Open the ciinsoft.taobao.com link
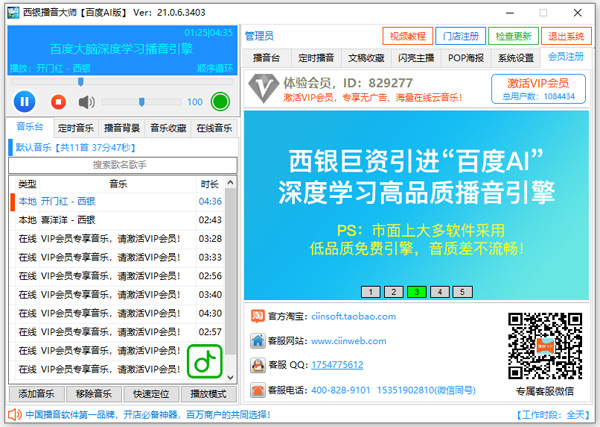Image resolution: width=600 pixels, height=427 pixels. [x=354, y=316]
